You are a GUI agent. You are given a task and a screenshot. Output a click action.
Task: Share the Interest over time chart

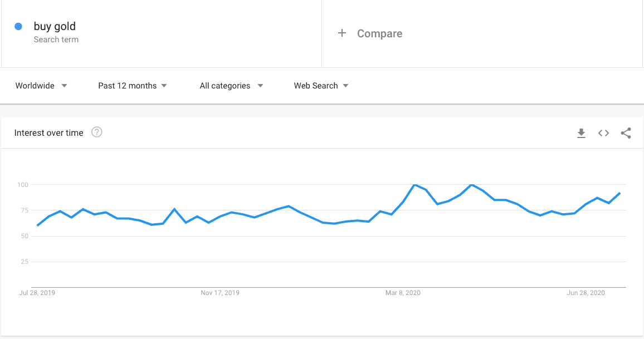pos(626,133)
